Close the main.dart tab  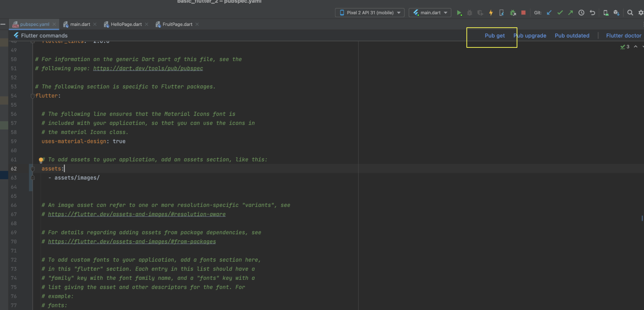coord(95,24)
